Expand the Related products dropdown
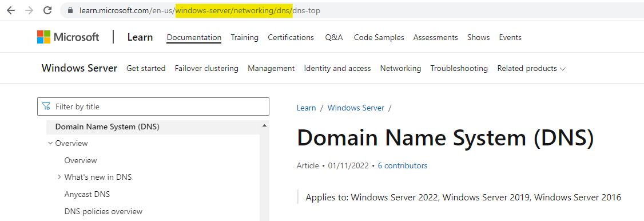Viewport: 644px width, 221px height. point(531,69)
